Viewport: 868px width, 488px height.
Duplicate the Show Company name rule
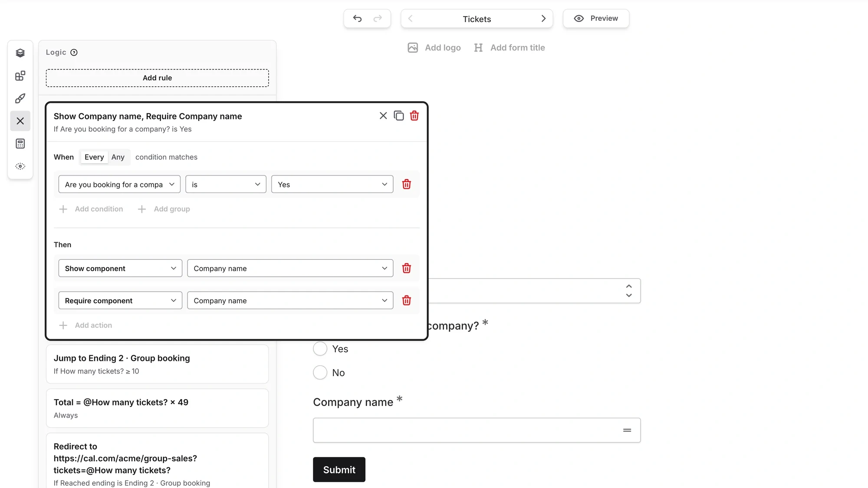(x=399, y=116)
